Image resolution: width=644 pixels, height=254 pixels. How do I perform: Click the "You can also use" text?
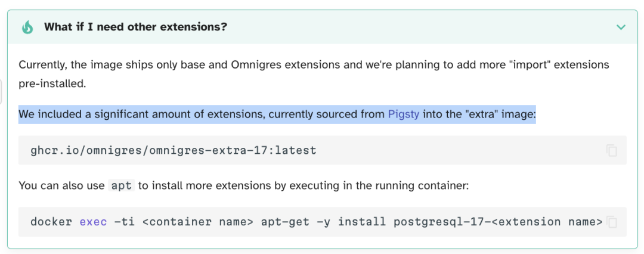pos(61,185)
